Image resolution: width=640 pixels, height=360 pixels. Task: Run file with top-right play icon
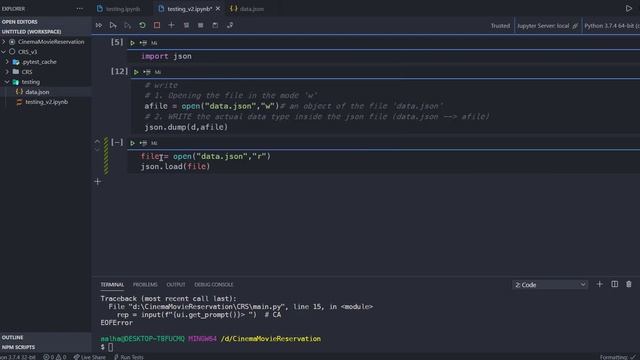(x=629, y=9)
